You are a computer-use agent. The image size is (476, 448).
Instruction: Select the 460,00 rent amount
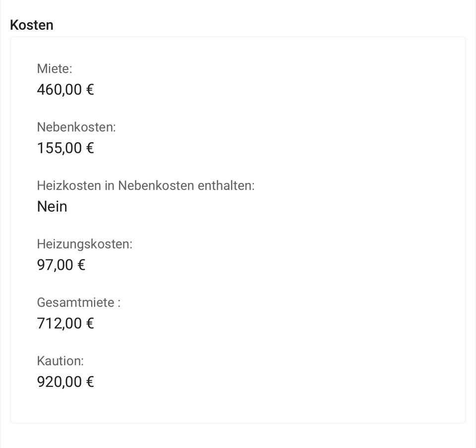pyautogui.click(x=59, y=90)
